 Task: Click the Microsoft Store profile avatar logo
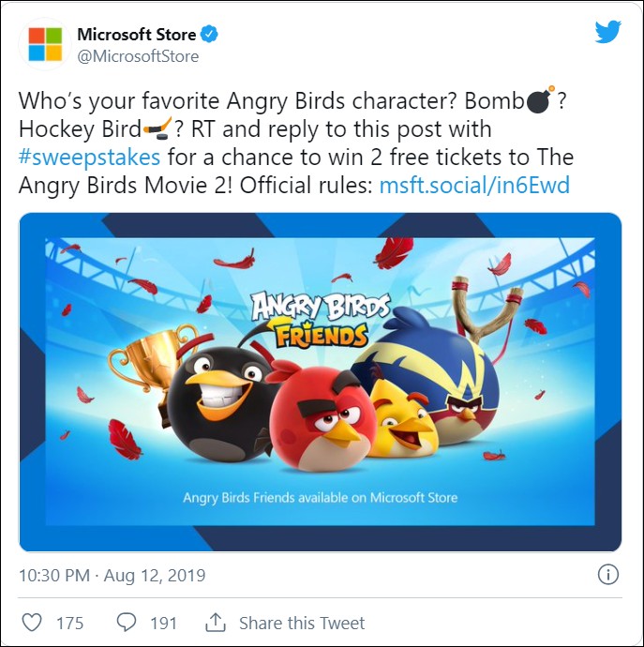pyautogui.click(x=45, y=44)
